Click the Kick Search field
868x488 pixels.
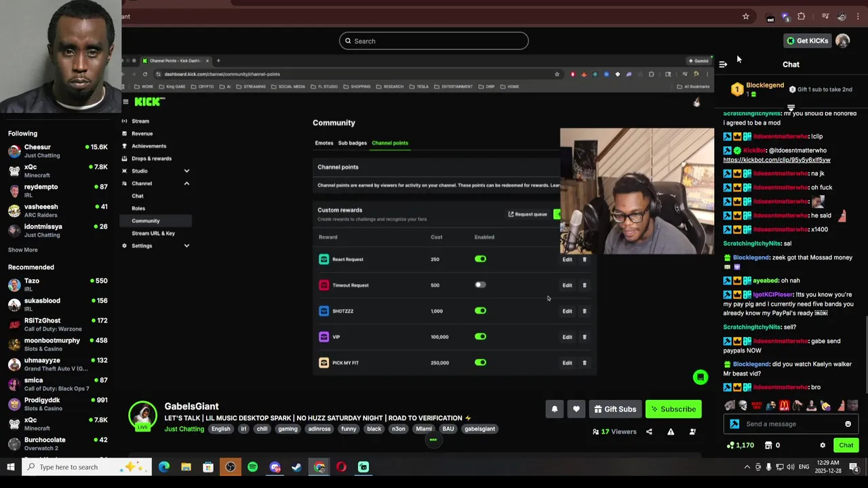coord(433,41)
